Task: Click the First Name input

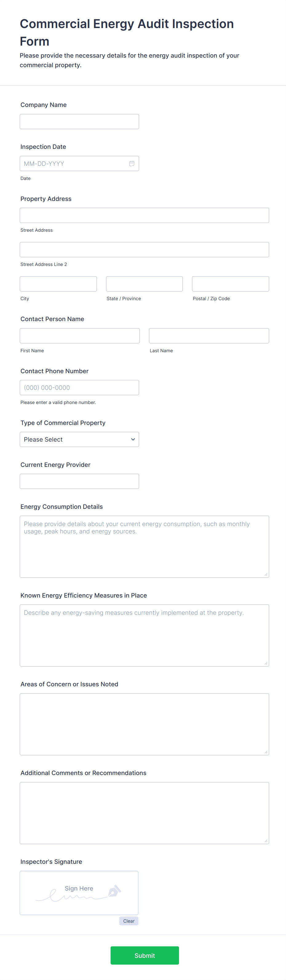Action: point(80,336)
